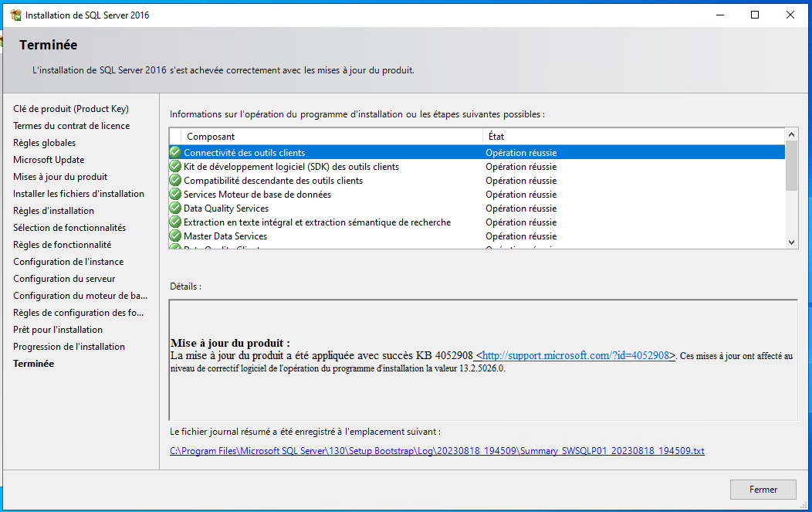Click the Mise à jour du produit heading
Screen dimensions: 812x512
pos(231,343)
